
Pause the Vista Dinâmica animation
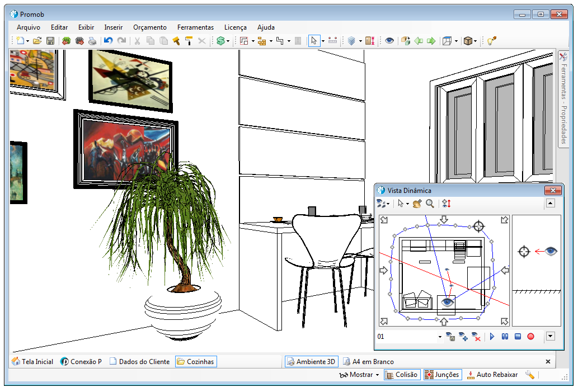pyautogui.click(x=505, y=337)
